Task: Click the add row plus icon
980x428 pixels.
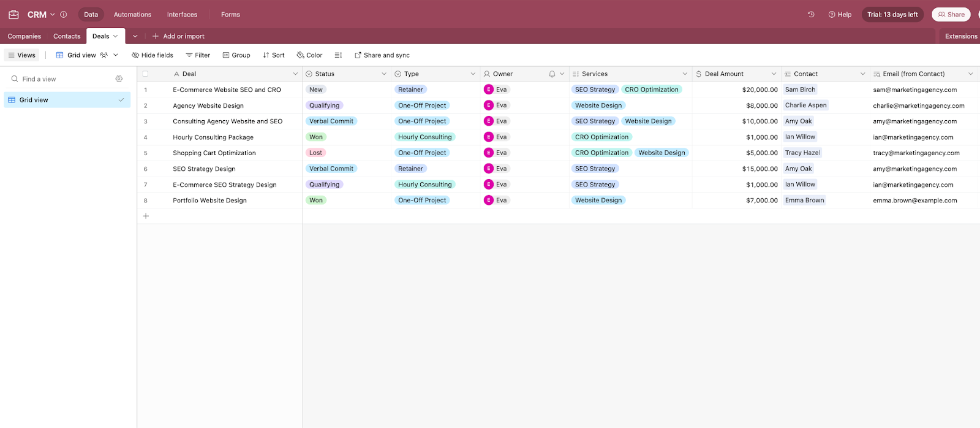Action: (x=146, y=216)
